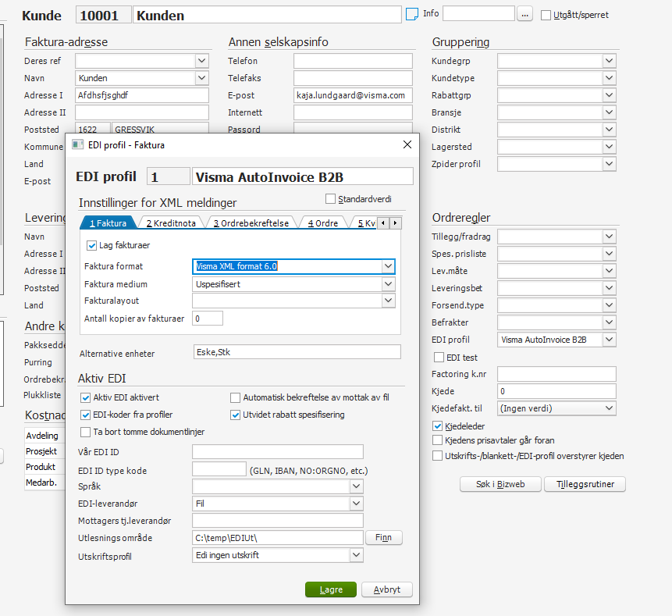
Task: Click the Alternative enheter field
Action: point(297,352)
